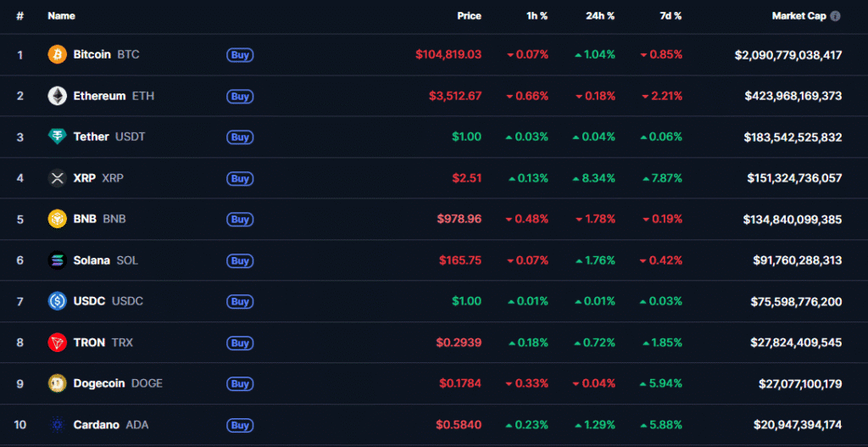Choose Buy in the BNB row
Image resolution: width=868 pixels, height=447 pixels.
pos(240,220)
